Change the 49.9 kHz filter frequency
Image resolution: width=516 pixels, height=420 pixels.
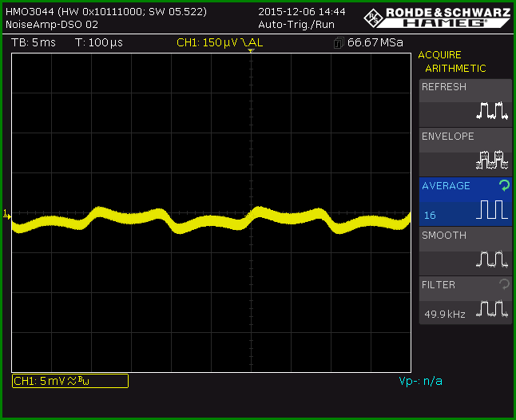(x=445, y=315)
